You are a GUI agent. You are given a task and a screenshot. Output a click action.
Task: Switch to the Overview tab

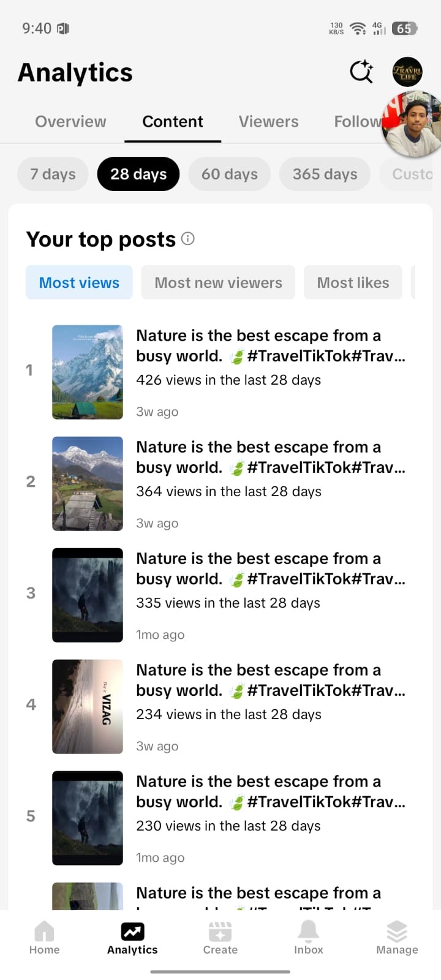[70, 121]
